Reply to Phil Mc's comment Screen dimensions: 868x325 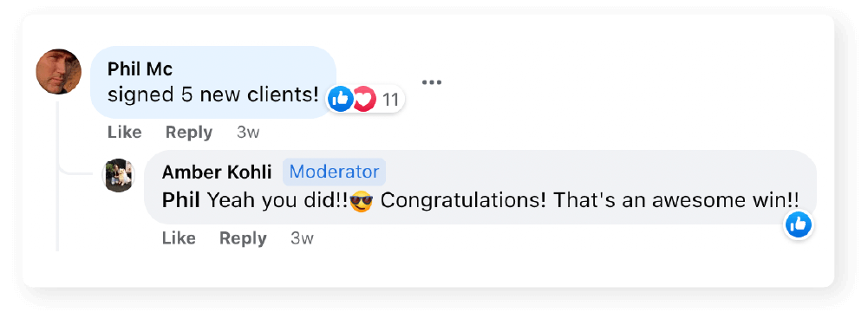click(189, 133)
